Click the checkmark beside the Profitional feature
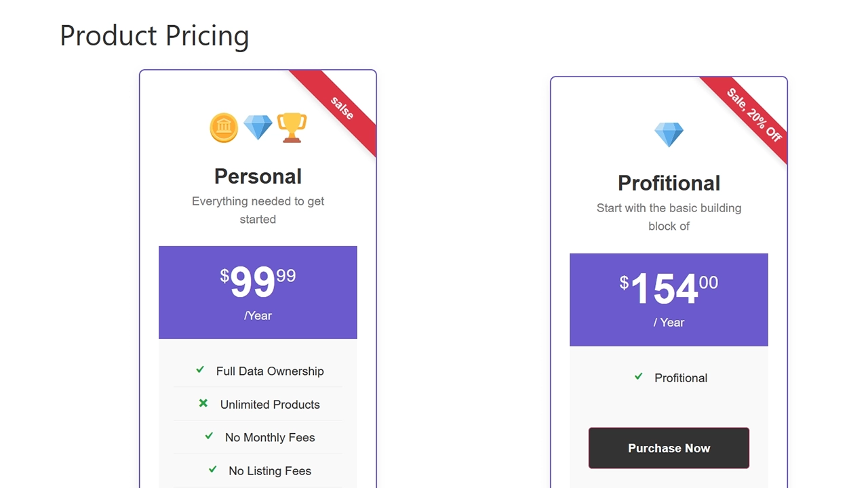 click(638, 377)
